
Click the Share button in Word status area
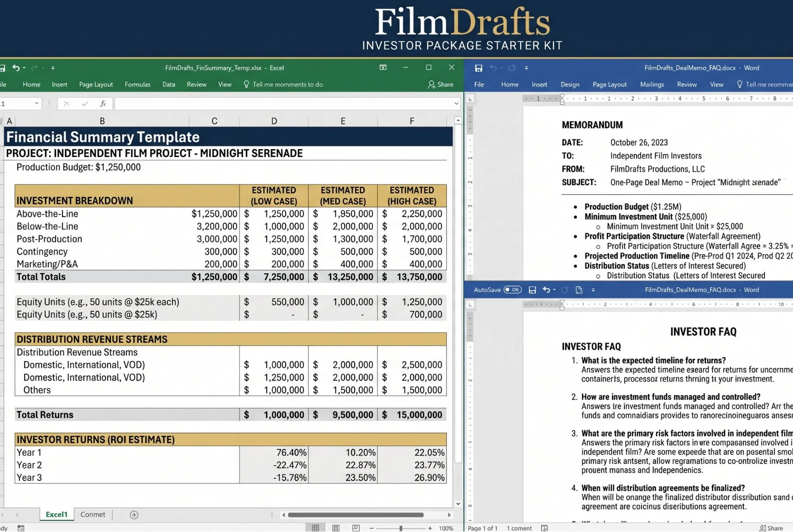[x=771, y=528]
